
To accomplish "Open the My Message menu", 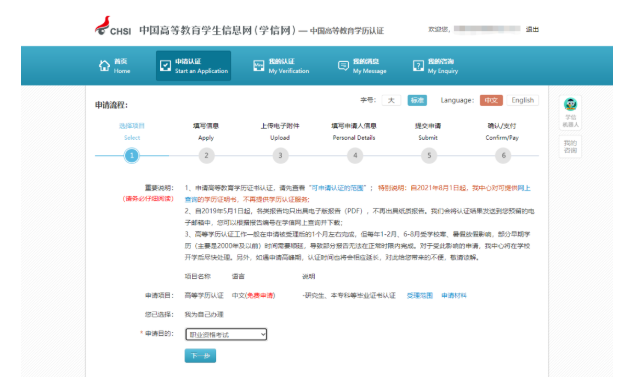I will click(x=362, y=66).
